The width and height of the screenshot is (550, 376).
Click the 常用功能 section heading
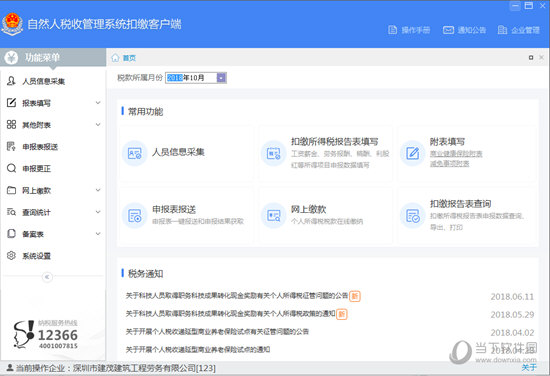[x=145, y=112]
